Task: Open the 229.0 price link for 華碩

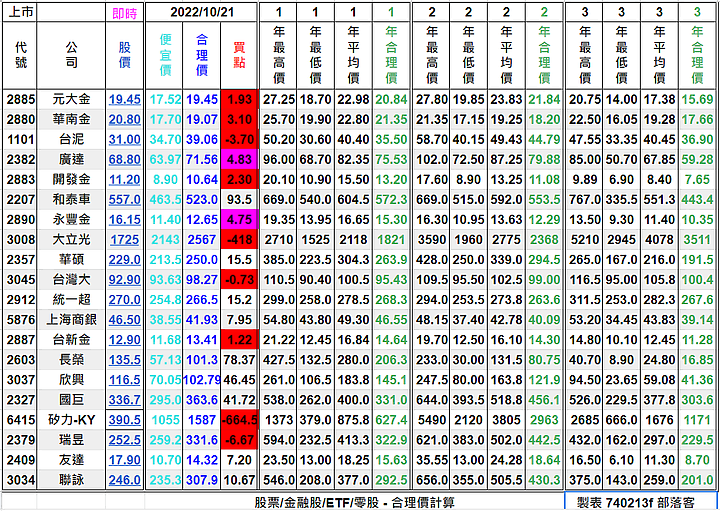Action: click(x=124, y=260)
